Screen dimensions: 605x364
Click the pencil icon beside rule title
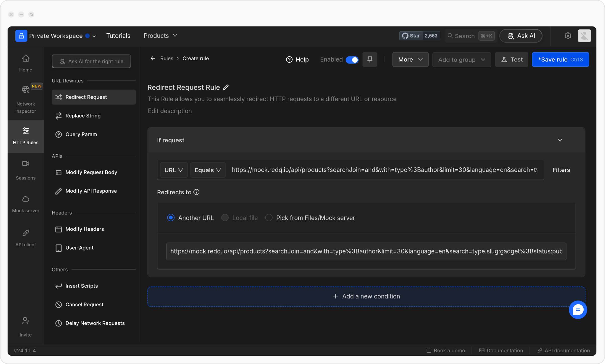[x=226, y=87]
